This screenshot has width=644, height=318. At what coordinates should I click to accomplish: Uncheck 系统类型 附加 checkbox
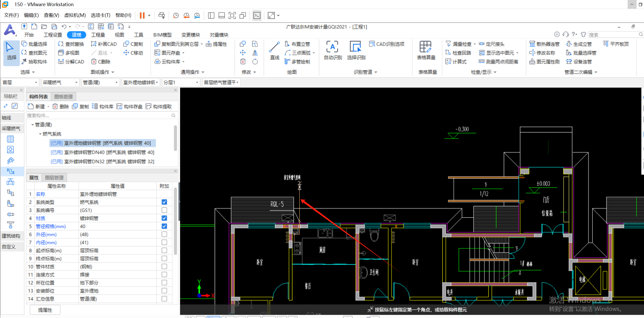pos(164,202)
